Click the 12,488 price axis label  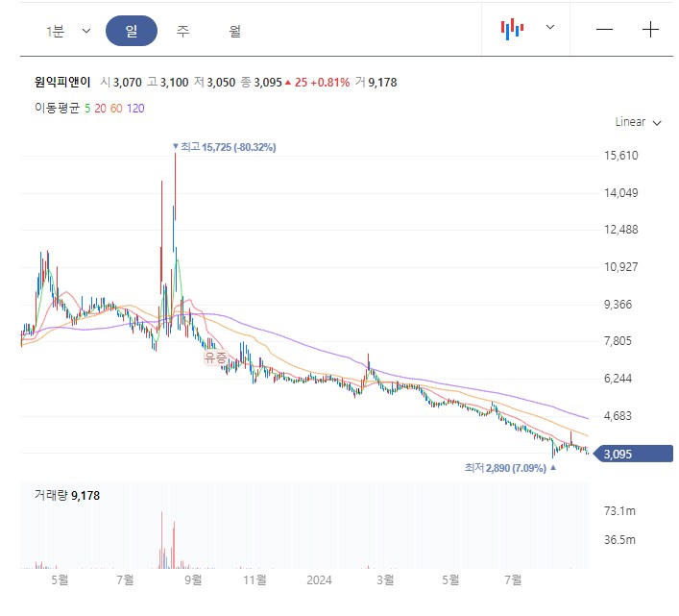coord(621,230)
